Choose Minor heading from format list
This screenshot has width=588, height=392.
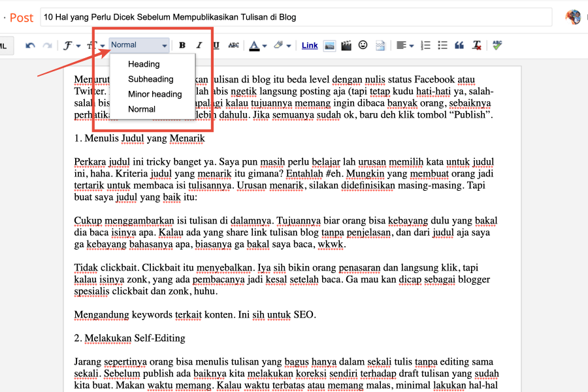(x=155, y=94)
